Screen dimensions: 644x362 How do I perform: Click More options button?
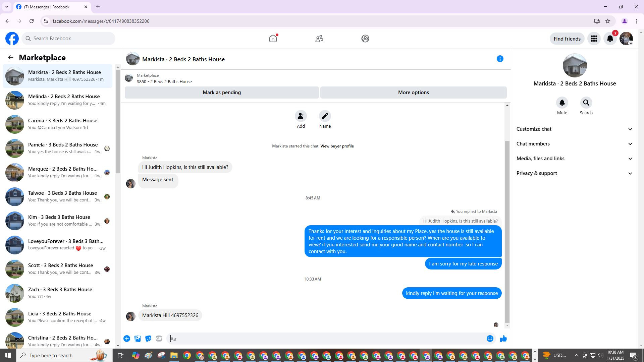[x=414, y=93]
